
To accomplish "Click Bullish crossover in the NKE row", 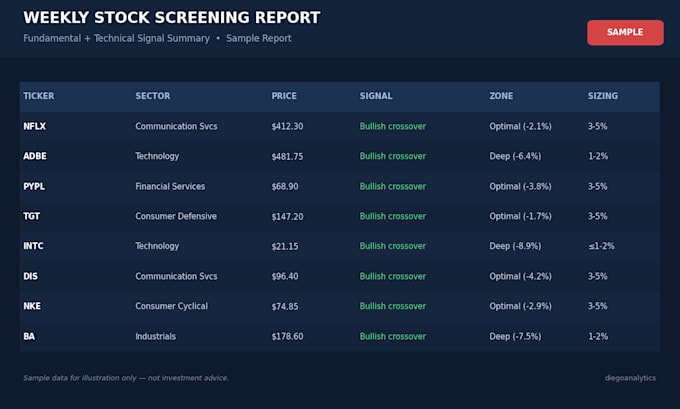I will 393,306.
